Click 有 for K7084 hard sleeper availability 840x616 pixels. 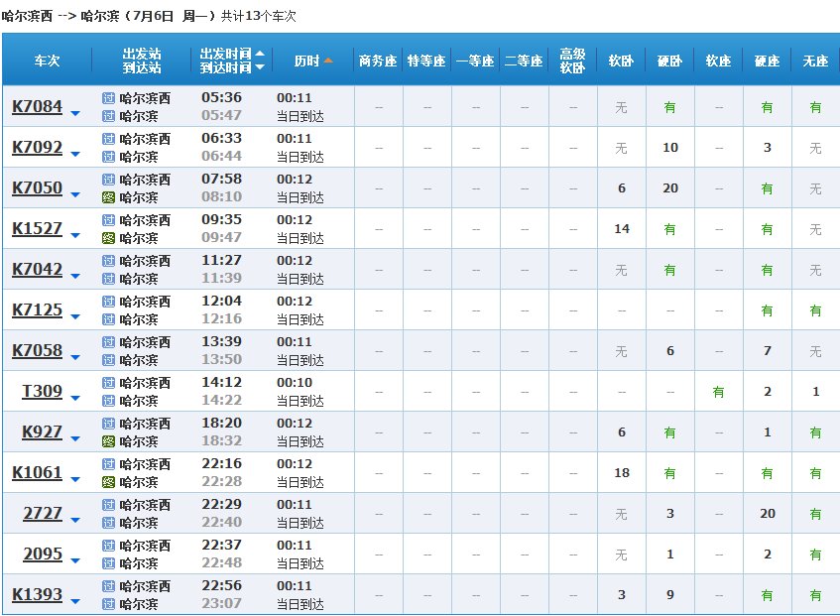tap(668, 106)
